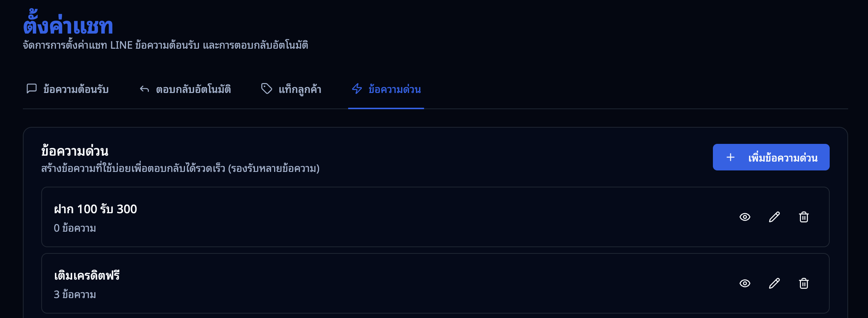The image size is (868, 318).
Task: Switch to the ข้อความด่วน tab
Action: pos(386,89)
